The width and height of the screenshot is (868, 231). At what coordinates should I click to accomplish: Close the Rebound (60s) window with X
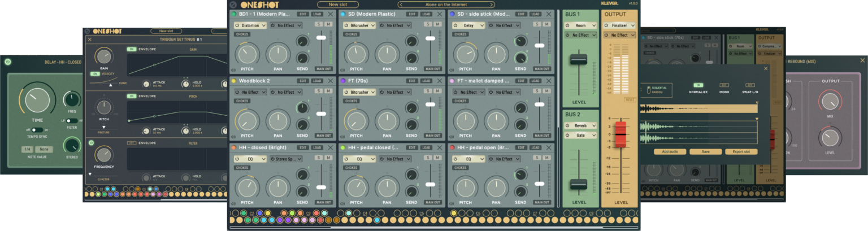[862, 60]
